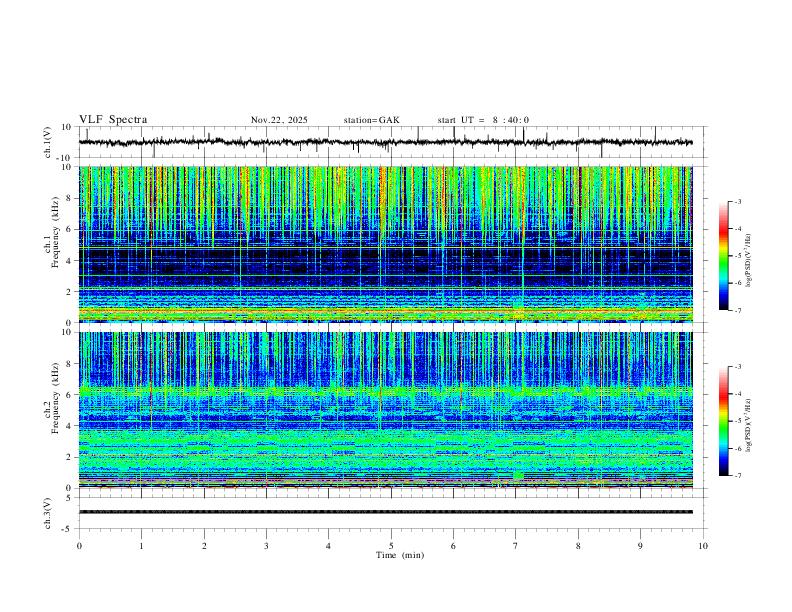Click the time axis tick label "5"
The width and height of the screenshot is (792, 612).
click(x=391, y=546)
